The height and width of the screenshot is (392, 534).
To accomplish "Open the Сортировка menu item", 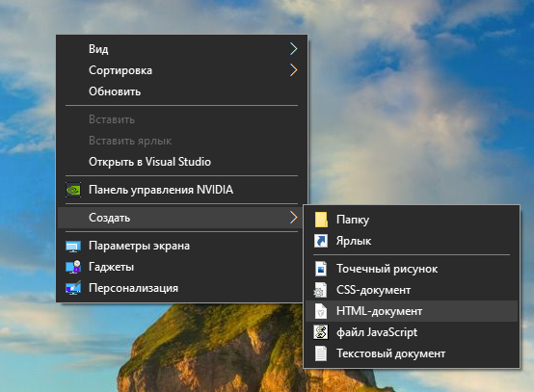I will pos(182,70).
